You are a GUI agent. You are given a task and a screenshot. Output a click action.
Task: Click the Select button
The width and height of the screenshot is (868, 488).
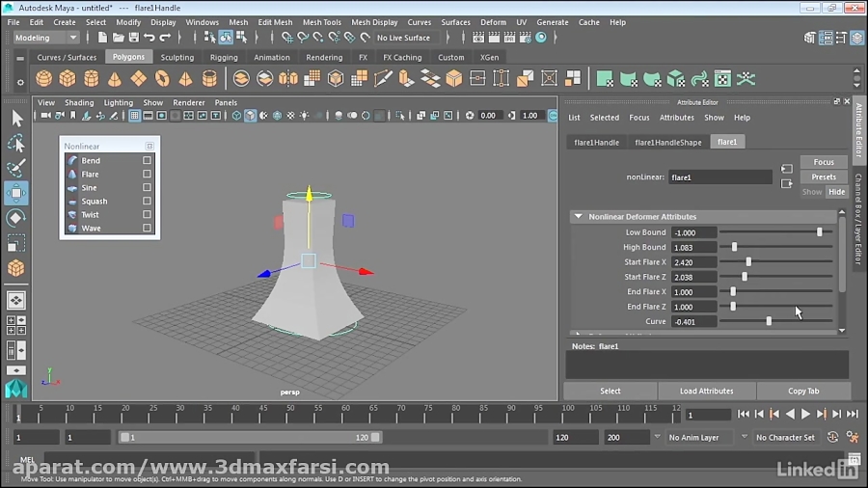[610, 392]
